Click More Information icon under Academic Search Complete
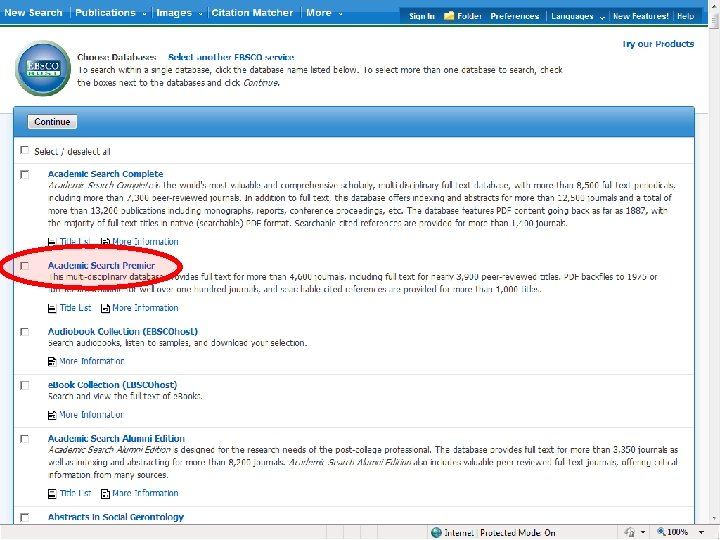The image size is (720, 540). [105, 242]
